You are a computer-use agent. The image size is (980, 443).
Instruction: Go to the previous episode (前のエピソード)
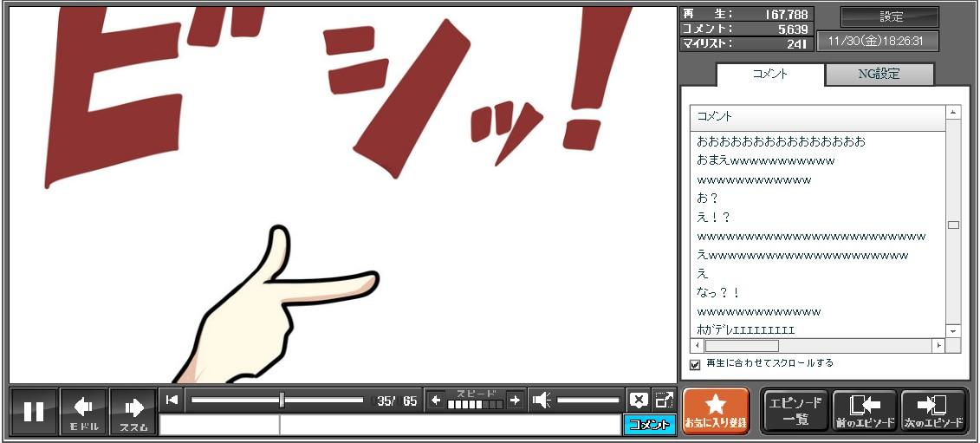coord(865,411)
